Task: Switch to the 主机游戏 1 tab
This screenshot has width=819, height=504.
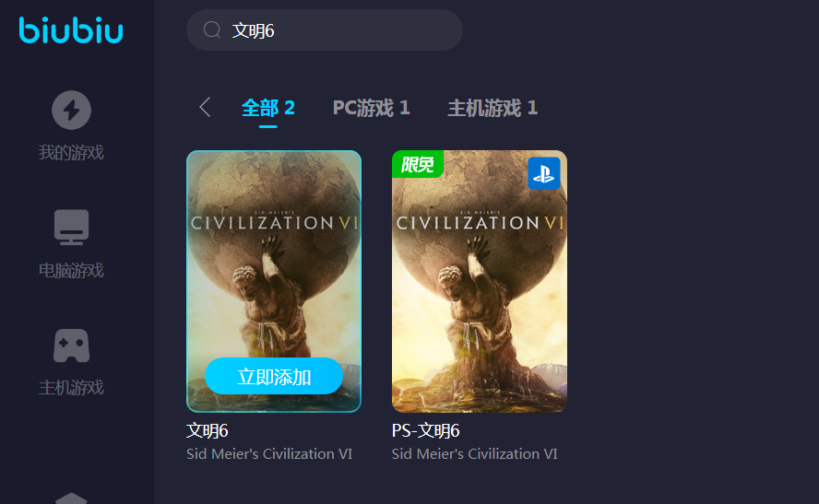Action: coord(493,108)
